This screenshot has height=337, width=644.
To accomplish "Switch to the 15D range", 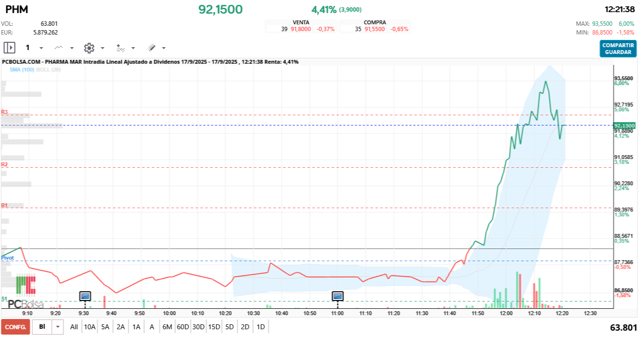I will [x=214, y=327].
